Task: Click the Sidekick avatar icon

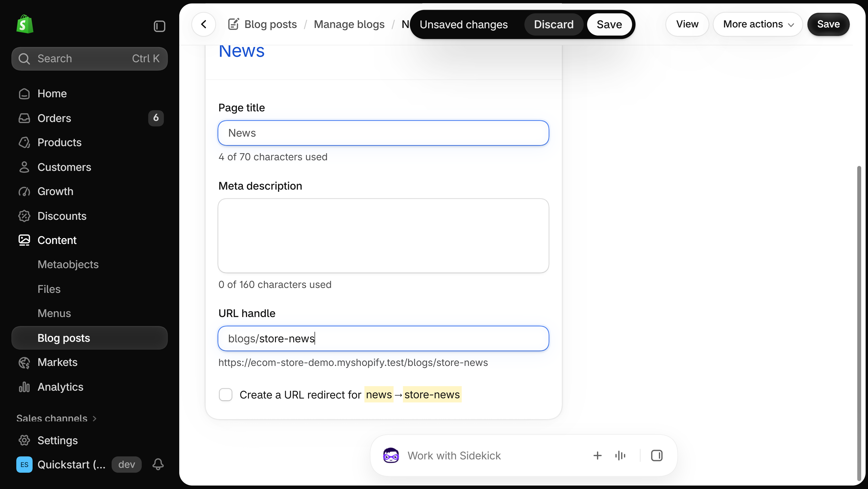Action: [x=391, y=456]
